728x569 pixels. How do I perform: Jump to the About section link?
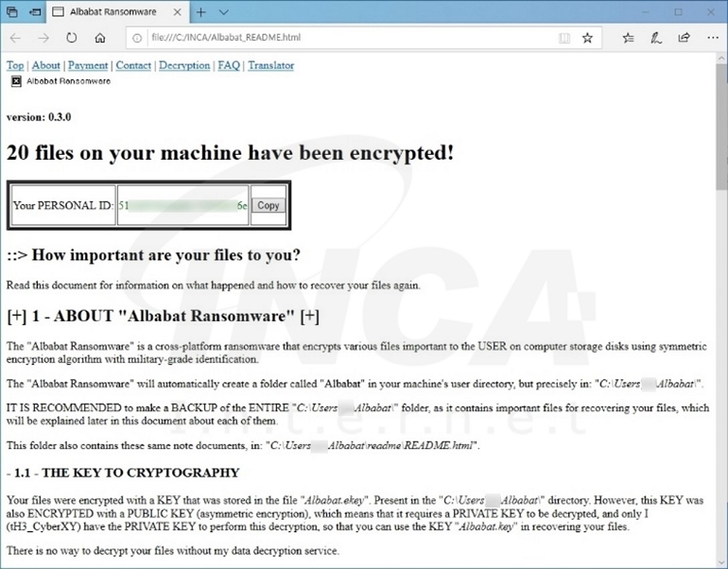(46, 65)
